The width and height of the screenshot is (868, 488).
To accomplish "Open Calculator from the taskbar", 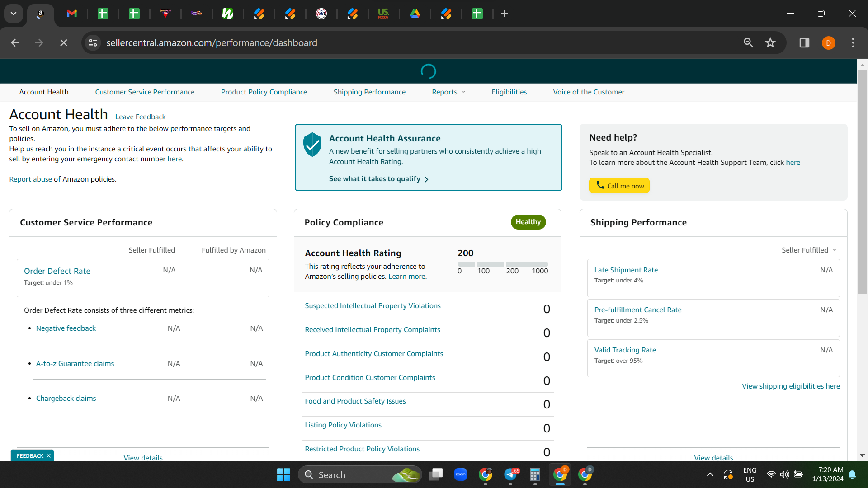I will point(535,474).
